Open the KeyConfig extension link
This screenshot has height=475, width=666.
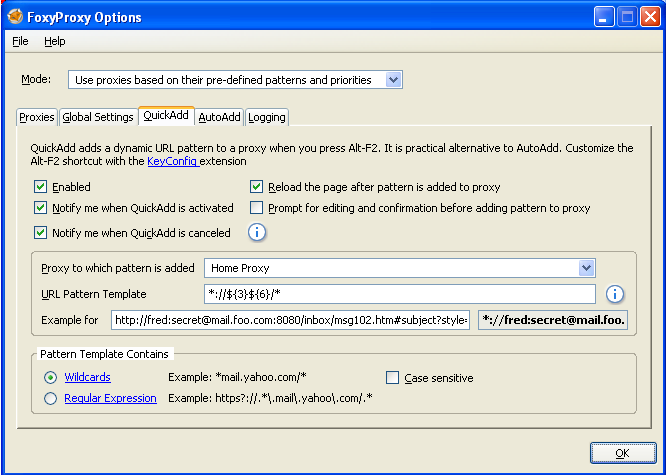(x=173, y=161)
